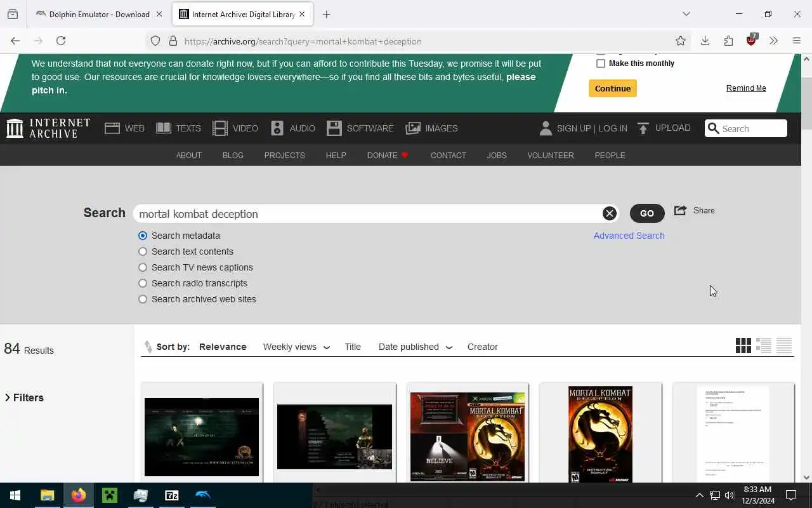Check Make this monthly checkbox
Image resolution: width=812 pixels, height=508 pixels.
point(601,63)
